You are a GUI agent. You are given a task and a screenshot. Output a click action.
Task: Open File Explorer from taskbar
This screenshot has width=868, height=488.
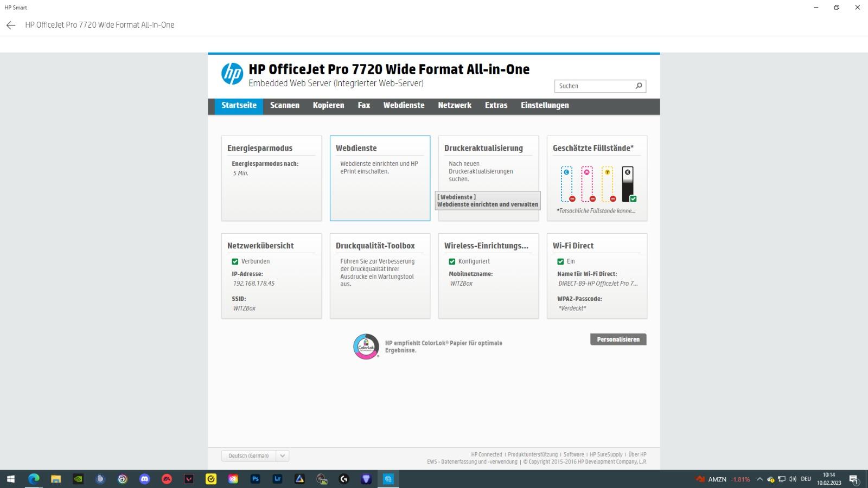tap(56, 479)
